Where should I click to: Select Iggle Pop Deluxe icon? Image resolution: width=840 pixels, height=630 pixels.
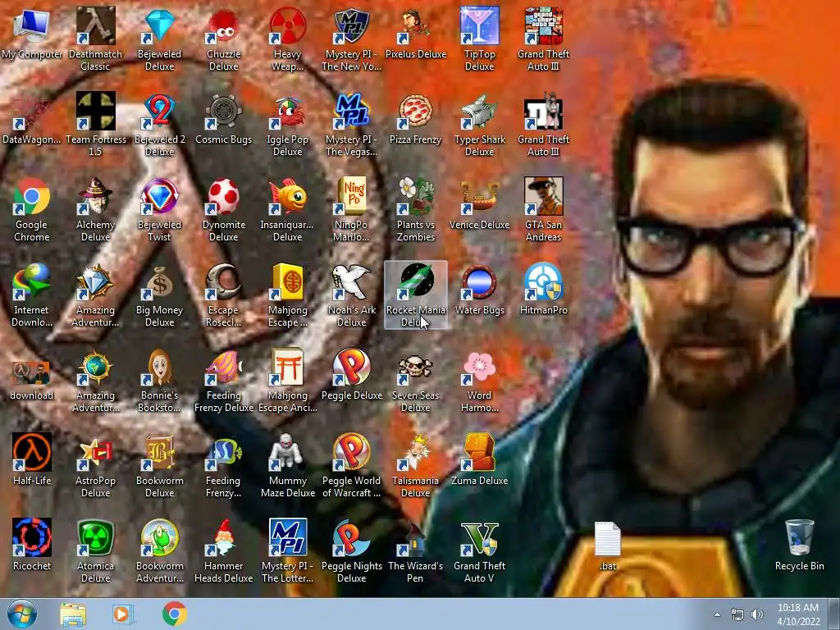(x=288, y=111)
